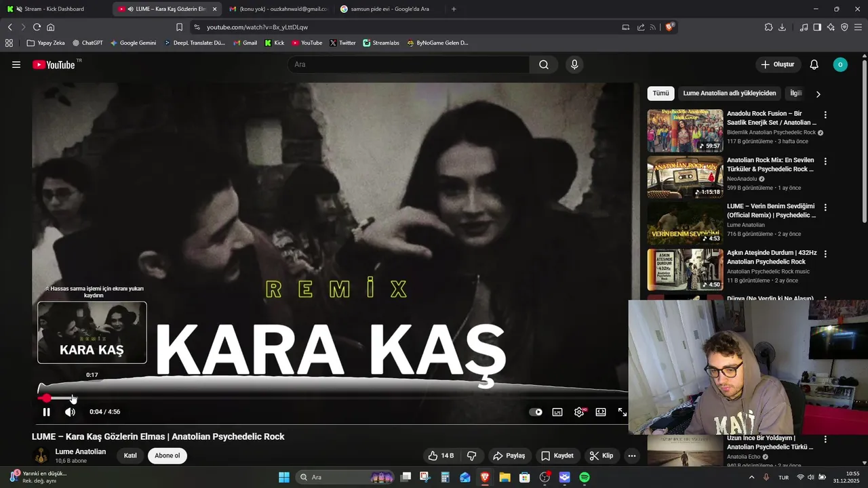The image size is (868, 488).
Task: Subscribe with 'Abone ol' button
Action: click(167, 455)
